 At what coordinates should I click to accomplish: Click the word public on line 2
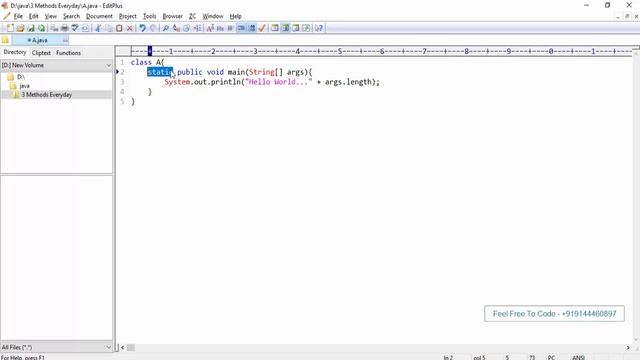coord(189,72)
